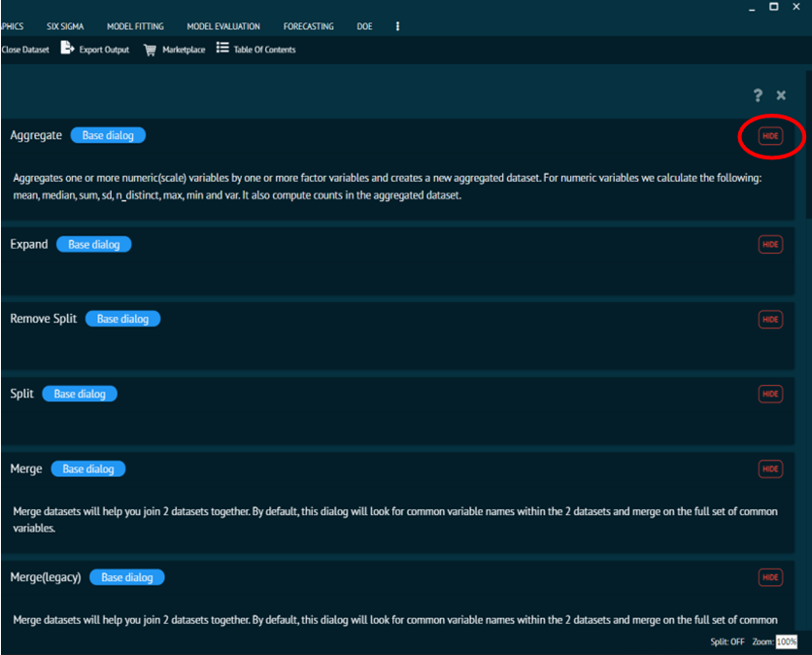This screenshot has width=812, height=655.
Task: Close the dialog panel via X icon
Action: coord(780,95)
